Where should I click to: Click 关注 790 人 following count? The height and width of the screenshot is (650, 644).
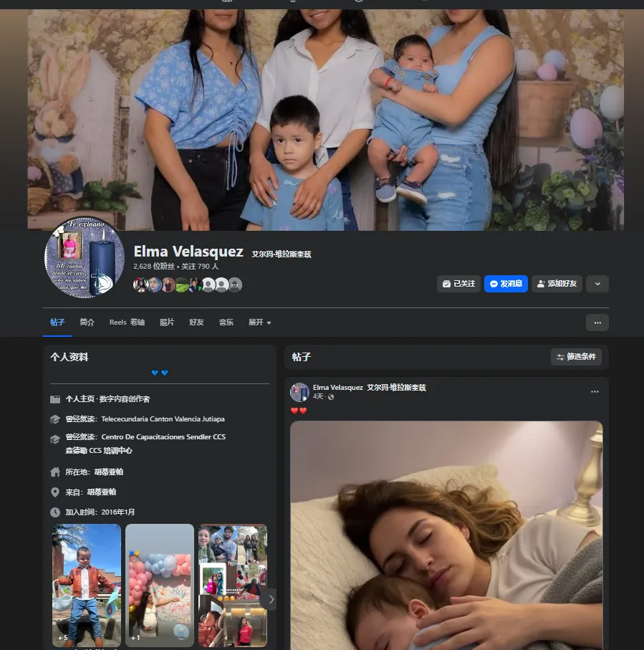point(200,266)
